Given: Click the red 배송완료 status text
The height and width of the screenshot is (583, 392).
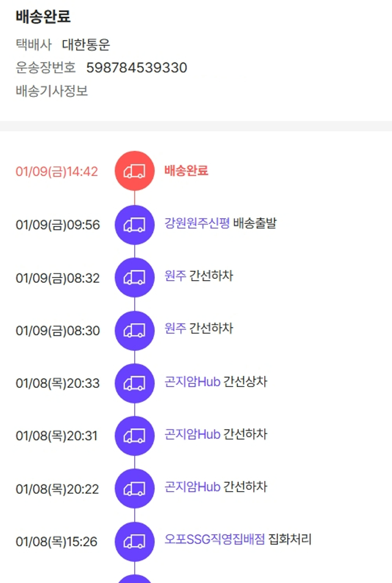Looking at the screenshot, I should point(186,170).
